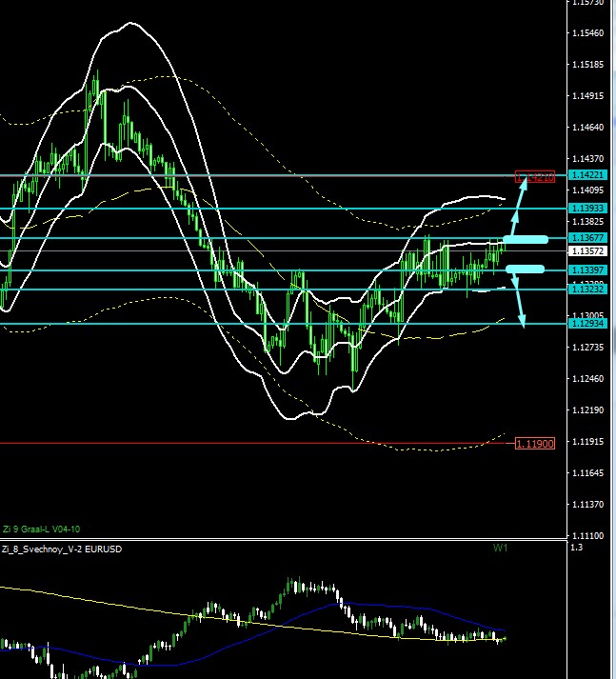The width and height of the screenshot is (616, 679).
Task: Click the 1.13933 cyan price tag
Action: pos(587,208)
